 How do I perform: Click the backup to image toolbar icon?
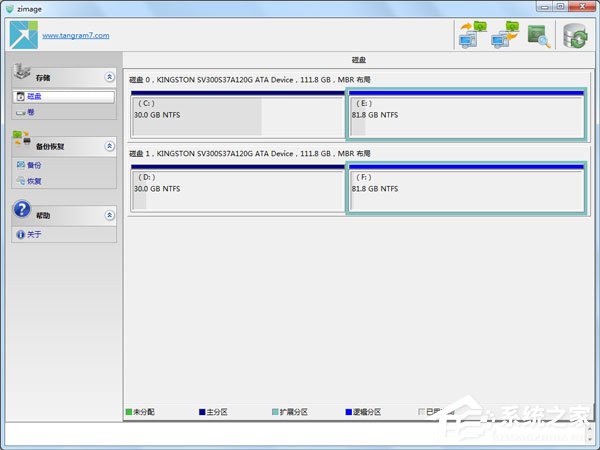[470, 35]
